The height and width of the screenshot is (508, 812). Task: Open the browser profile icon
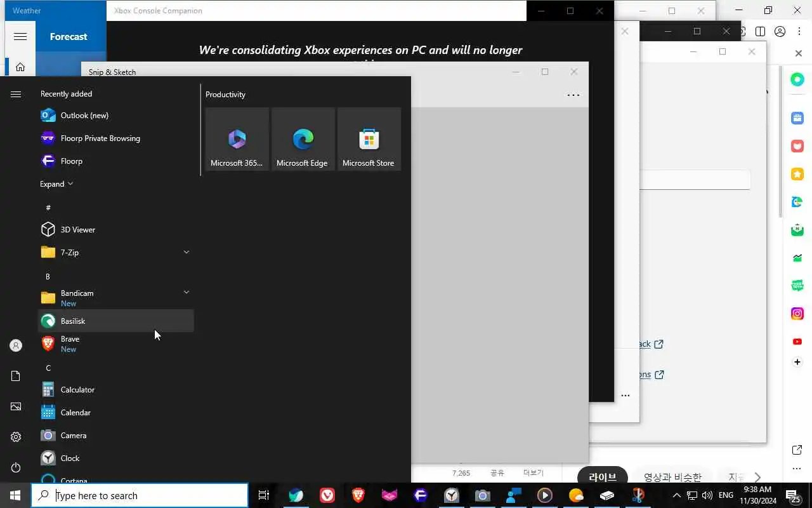pyautogui.click(x=780, y=32)
